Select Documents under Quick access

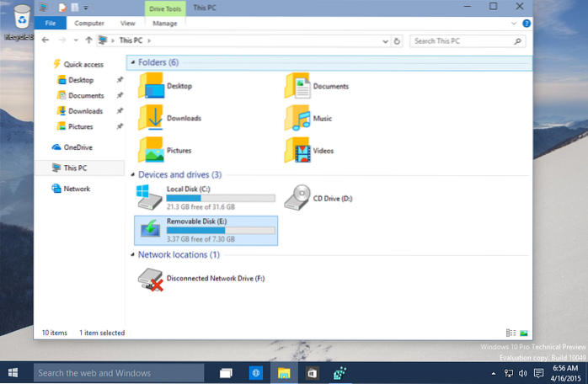(80, 95)
